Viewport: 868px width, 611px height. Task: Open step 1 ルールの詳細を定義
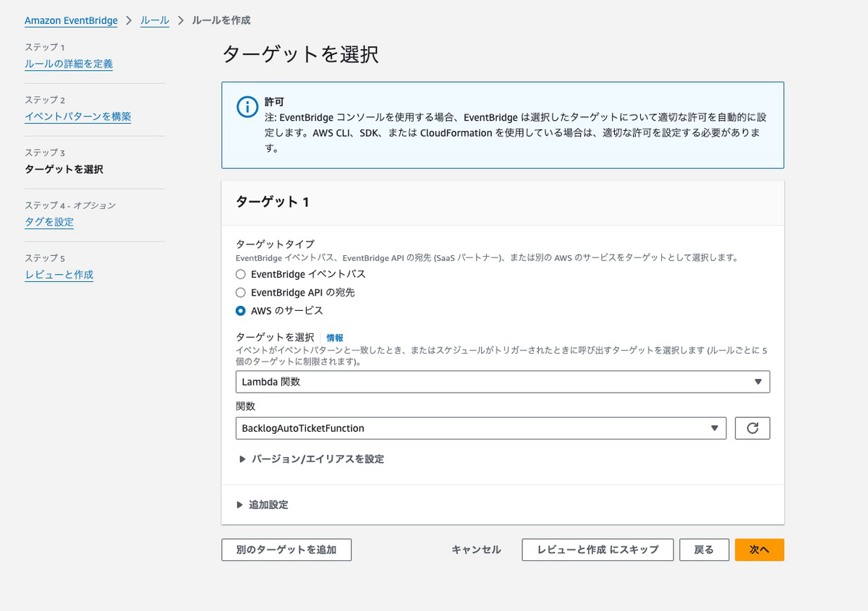(69, 64)
